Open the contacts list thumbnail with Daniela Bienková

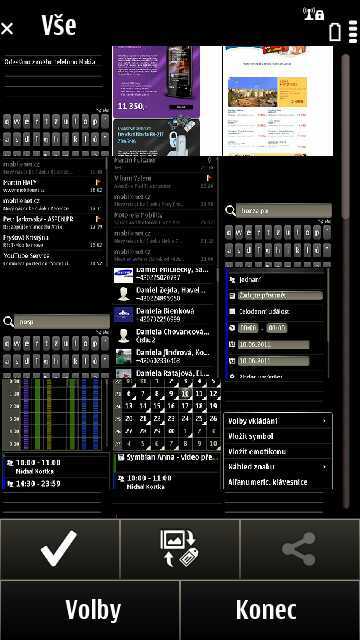[x=167, y=322]
